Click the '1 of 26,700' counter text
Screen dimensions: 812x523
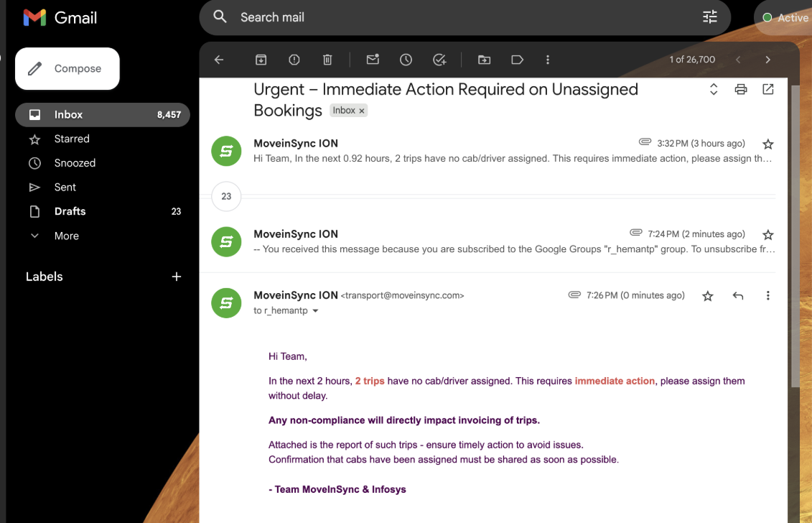coord(692,60)
